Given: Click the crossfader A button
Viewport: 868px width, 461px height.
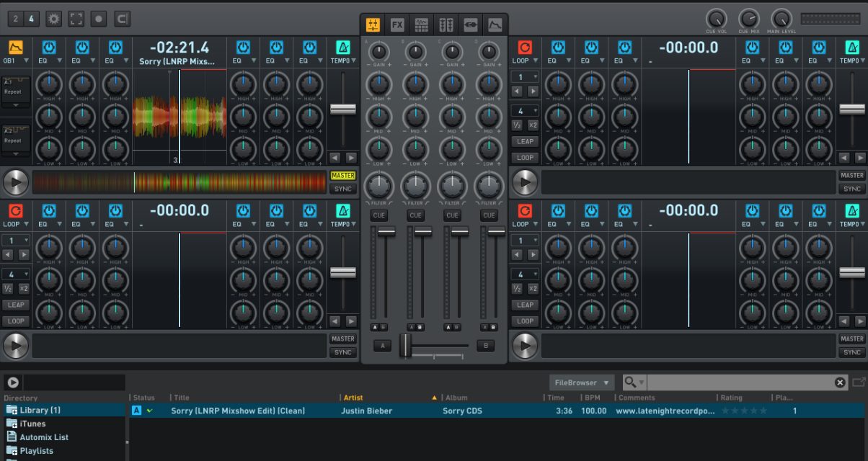Looking at the screenshot, I should pos(382,346).
